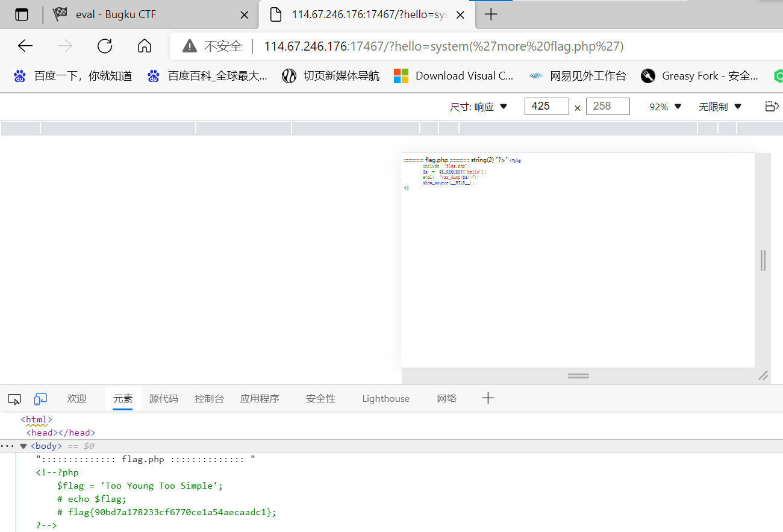Open the three-dots node actions menu
Image resolution: width=783 pixels, height=532 pixels.
7,446
